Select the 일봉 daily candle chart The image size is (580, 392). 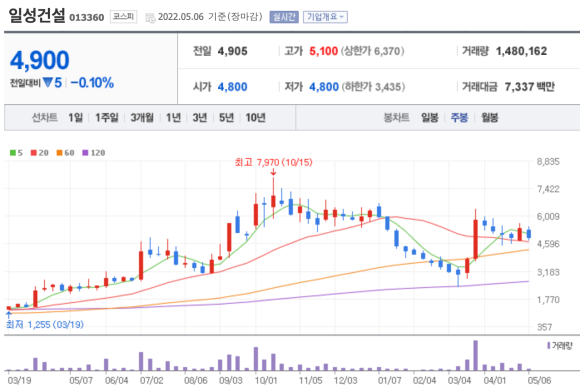coord(430,118)
